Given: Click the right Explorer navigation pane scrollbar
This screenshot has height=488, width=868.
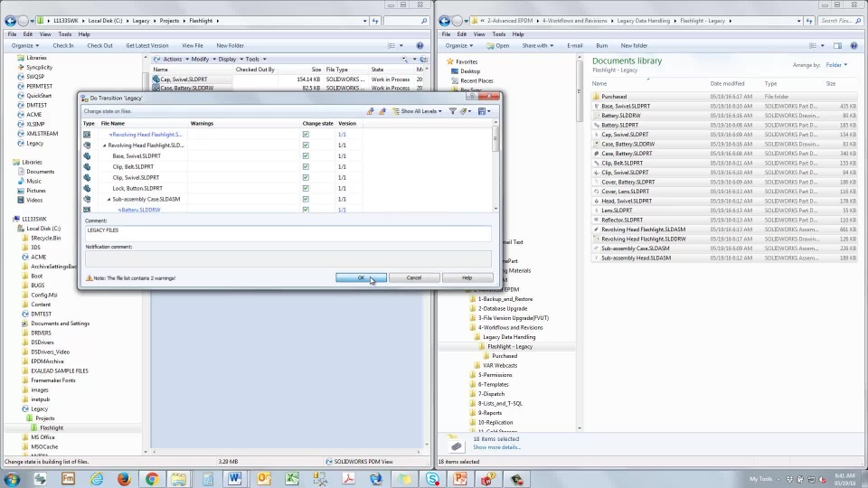Looking at the screenshot, I should (x=580, y=242).
